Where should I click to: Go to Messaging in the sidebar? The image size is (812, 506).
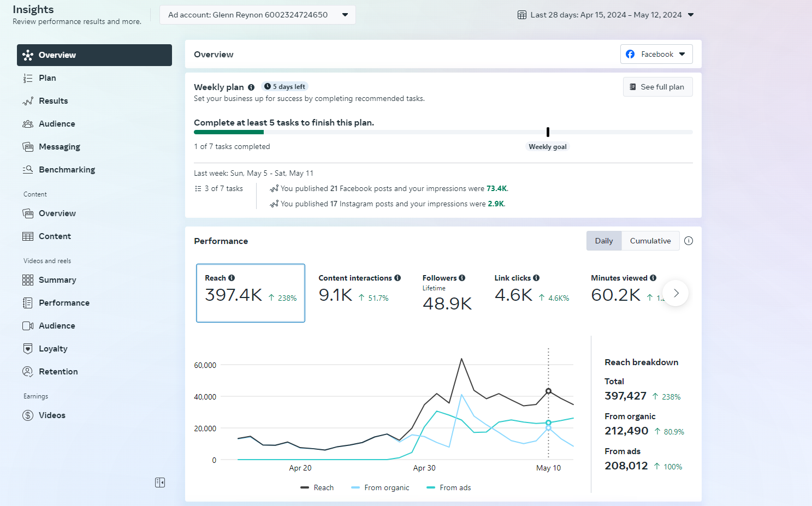tap(59, 147)
